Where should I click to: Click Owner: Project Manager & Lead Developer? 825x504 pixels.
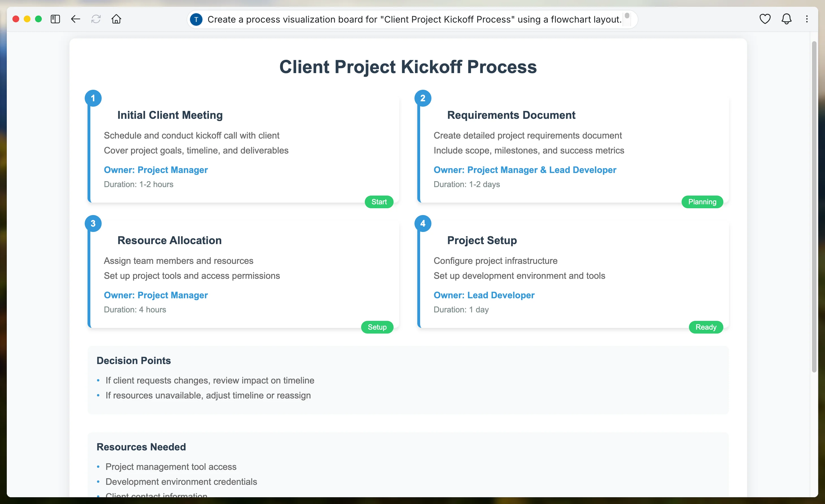(525, 170)
